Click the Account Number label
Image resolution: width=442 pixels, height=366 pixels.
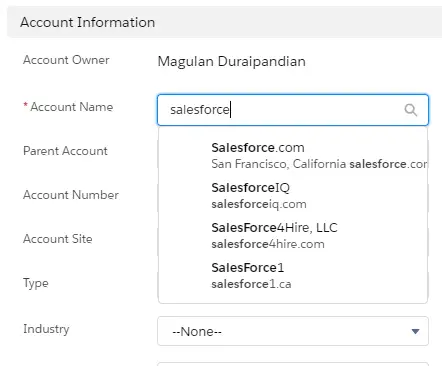71,195
